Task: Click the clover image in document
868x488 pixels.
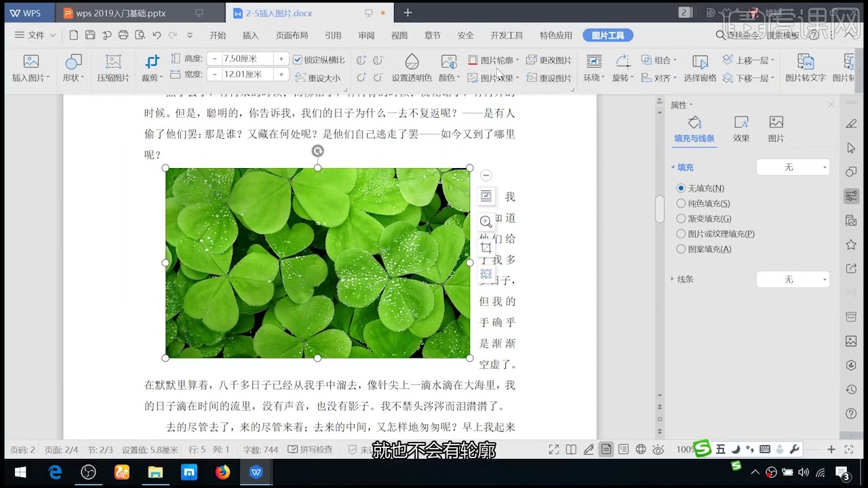Action: pos(317,263)
